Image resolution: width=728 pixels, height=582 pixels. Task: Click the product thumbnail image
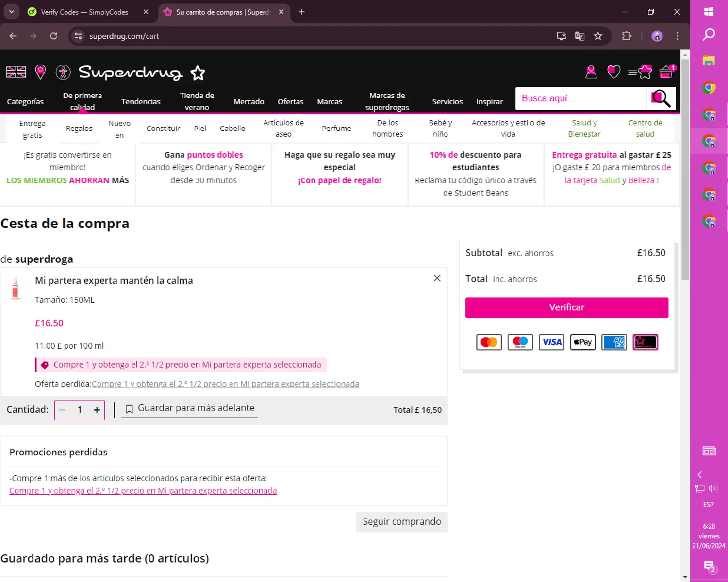16,289
